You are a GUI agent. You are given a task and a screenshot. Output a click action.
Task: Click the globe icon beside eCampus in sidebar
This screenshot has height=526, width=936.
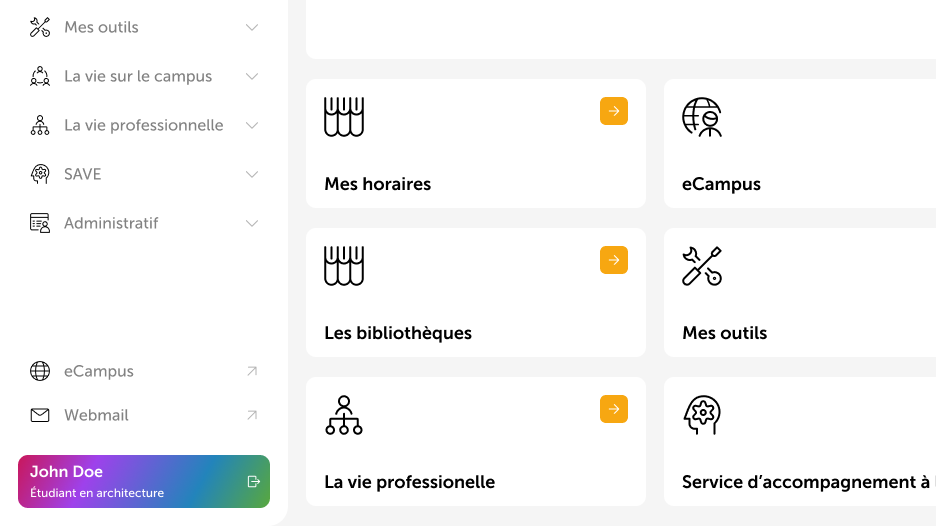pos(40,371)
